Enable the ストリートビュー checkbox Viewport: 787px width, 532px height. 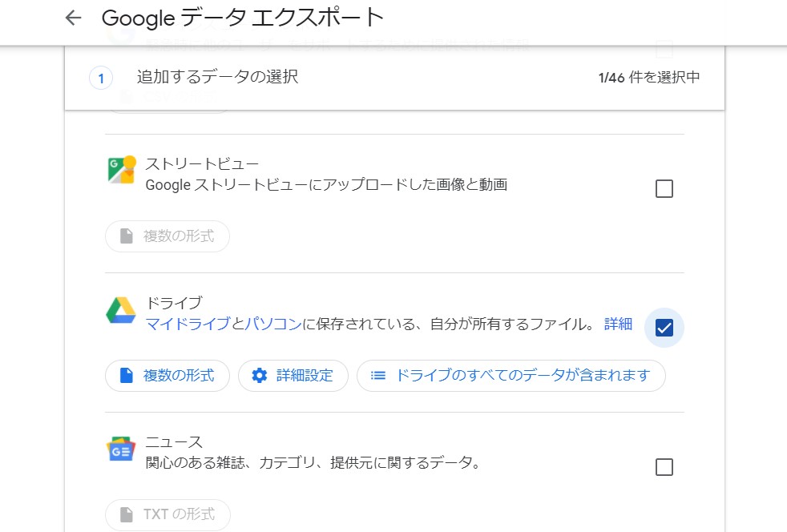click(664, 189)
